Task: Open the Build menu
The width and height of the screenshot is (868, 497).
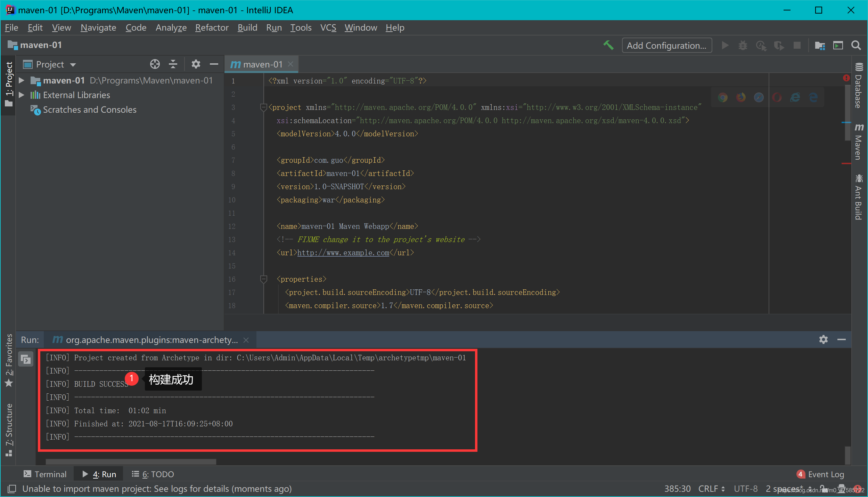Action: [x=247, y=27]
